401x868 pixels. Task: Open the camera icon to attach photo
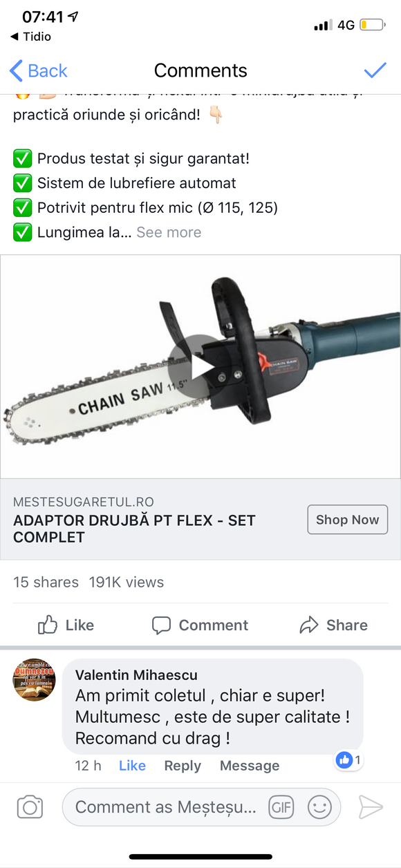30,807
